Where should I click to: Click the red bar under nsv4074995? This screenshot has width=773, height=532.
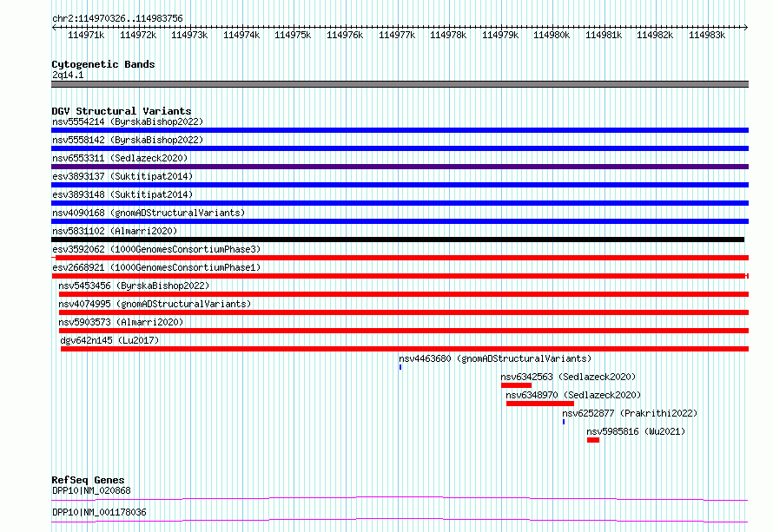(x=404, y=312)
